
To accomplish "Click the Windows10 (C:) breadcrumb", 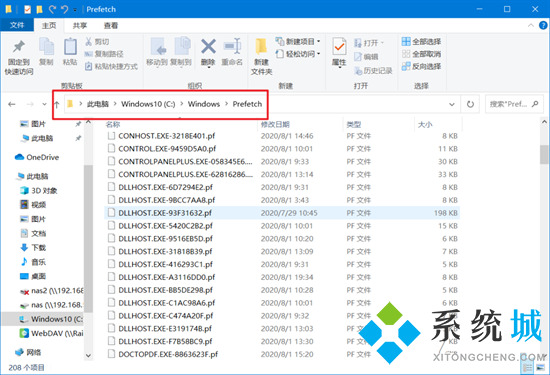I will (148, 104).
